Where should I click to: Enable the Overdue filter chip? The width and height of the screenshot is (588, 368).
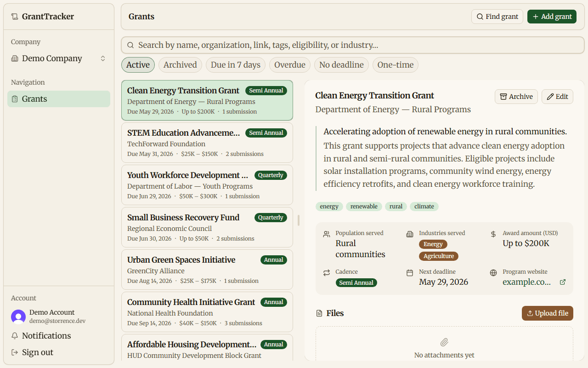(x=289, y=65)
